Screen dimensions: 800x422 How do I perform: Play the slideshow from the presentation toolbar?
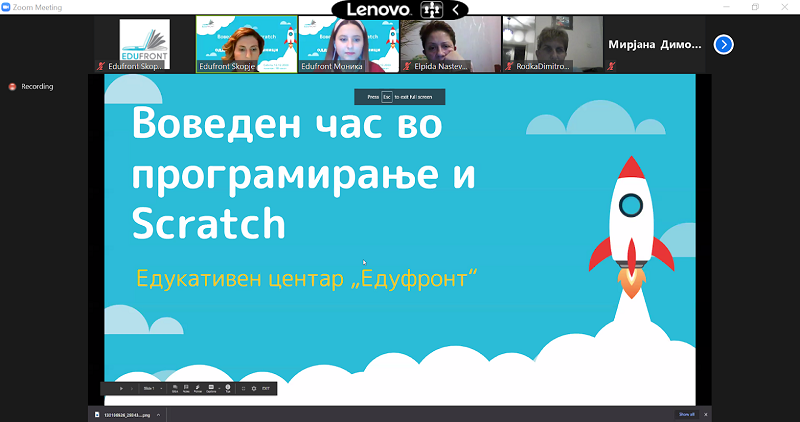(122, 388)
